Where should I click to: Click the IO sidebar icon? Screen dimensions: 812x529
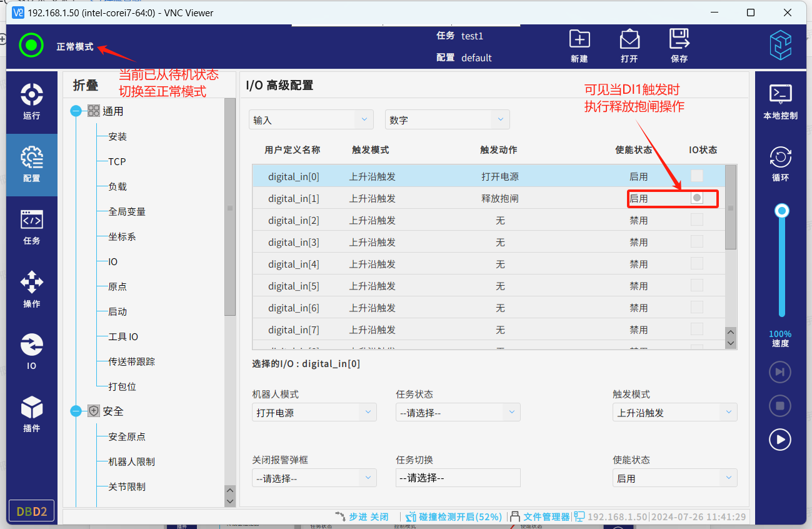pos(32,351)
